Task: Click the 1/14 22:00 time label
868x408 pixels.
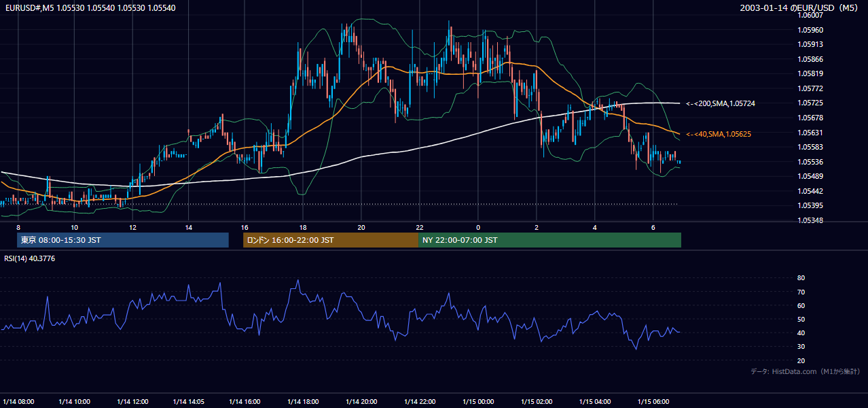Action: [420, 401]
